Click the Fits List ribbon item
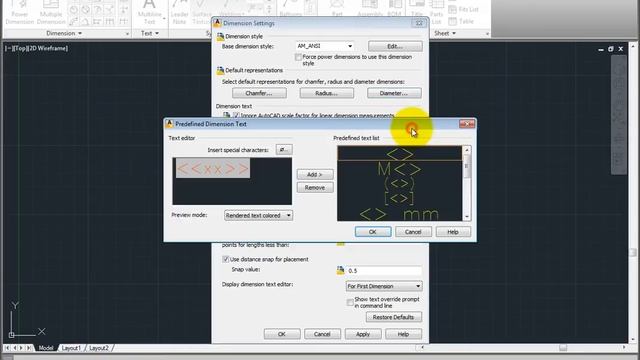640x360 pixels. pyautogui.click(x=463, y=9)
